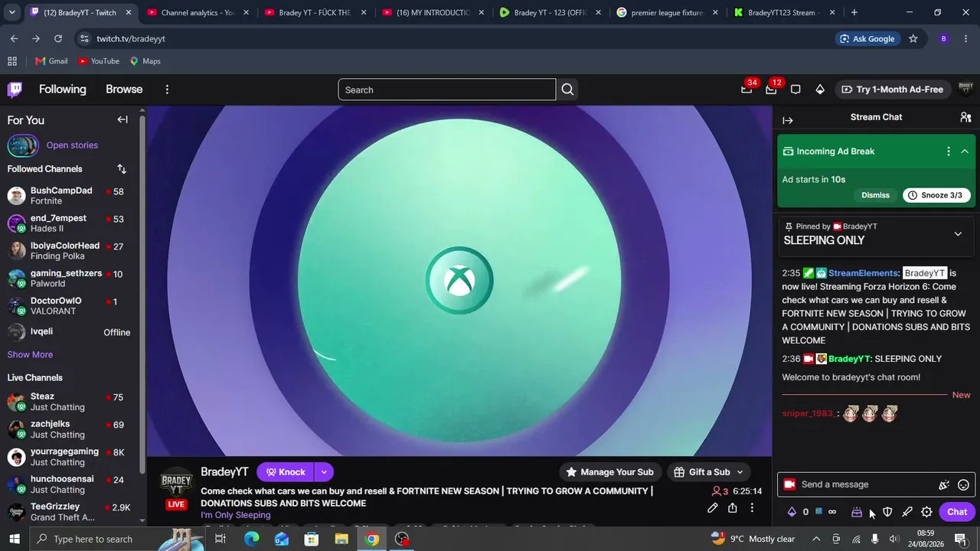The image size is (980, 551).
Task: Click the sniper_1983_ username in chat
Action: tap(808, 414)
